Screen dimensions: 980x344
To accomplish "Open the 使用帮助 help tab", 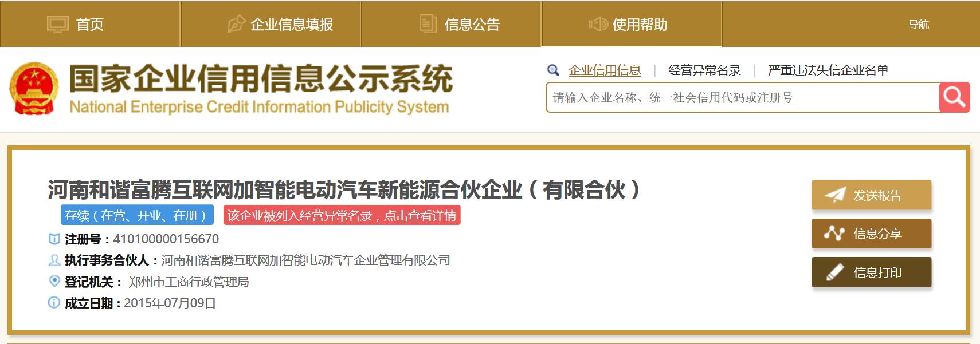I will coord(631,24).
